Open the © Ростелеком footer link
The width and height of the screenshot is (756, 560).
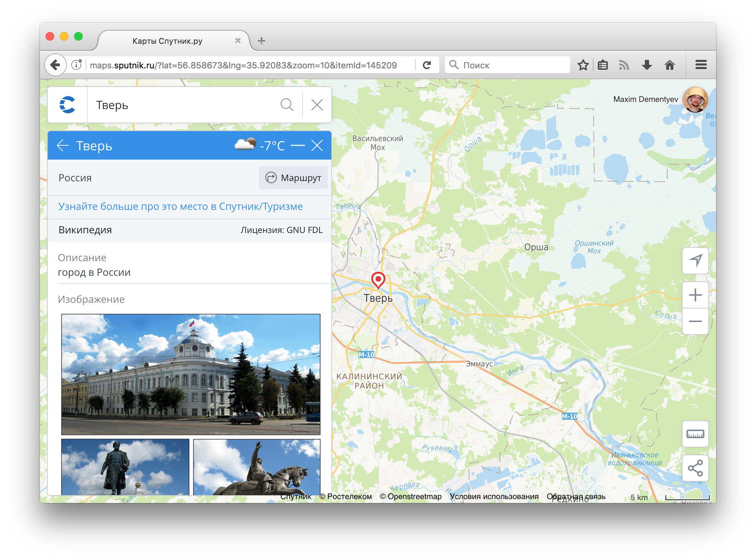tap(345, 496)
